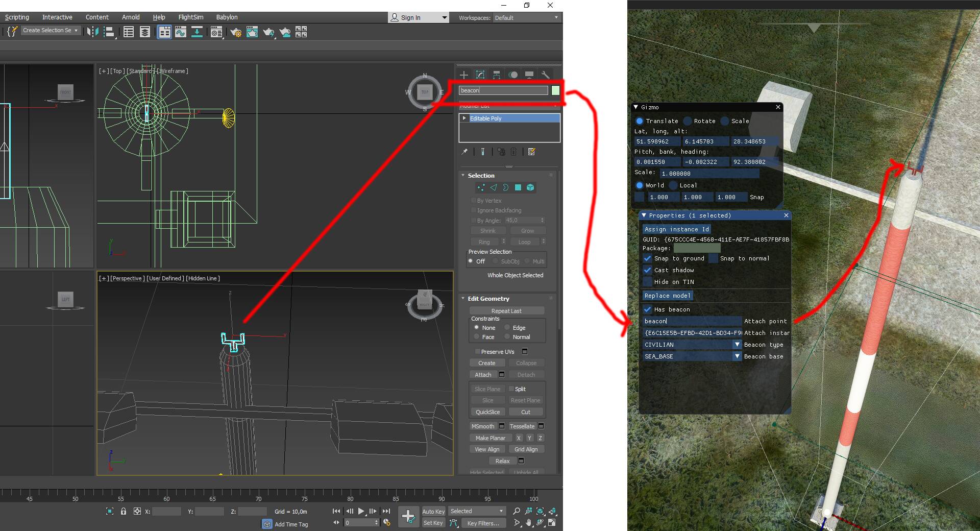This screenshot has width=980, height=531.
Task: Open the Create tab plus icon
Action: click(x=463, y=75)
